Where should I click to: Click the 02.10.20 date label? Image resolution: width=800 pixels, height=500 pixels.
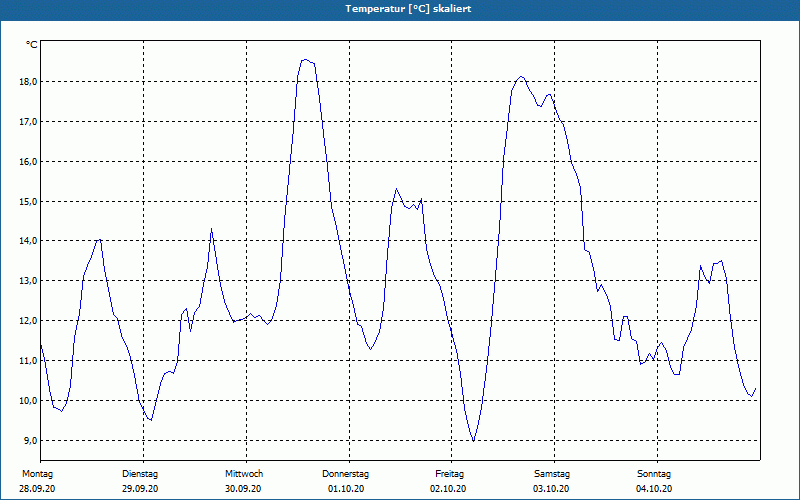[448, 489]
